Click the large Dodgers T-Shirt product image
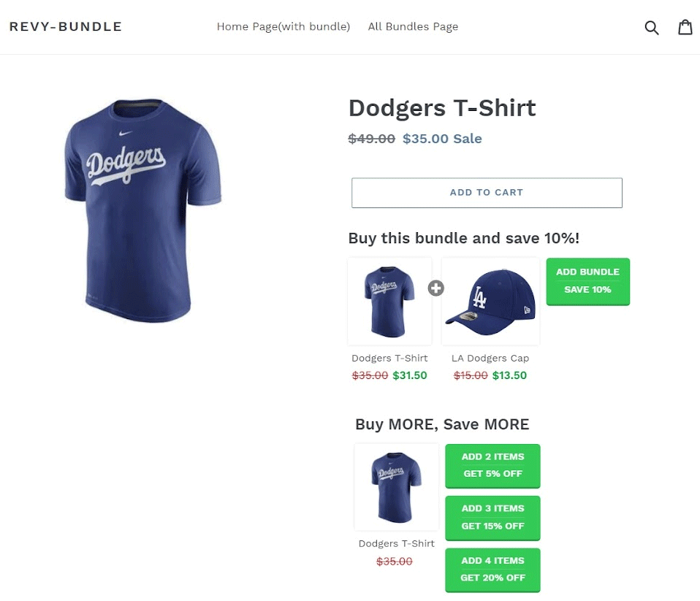This screenshot has height=601, width=700. (x=142, y=210)
